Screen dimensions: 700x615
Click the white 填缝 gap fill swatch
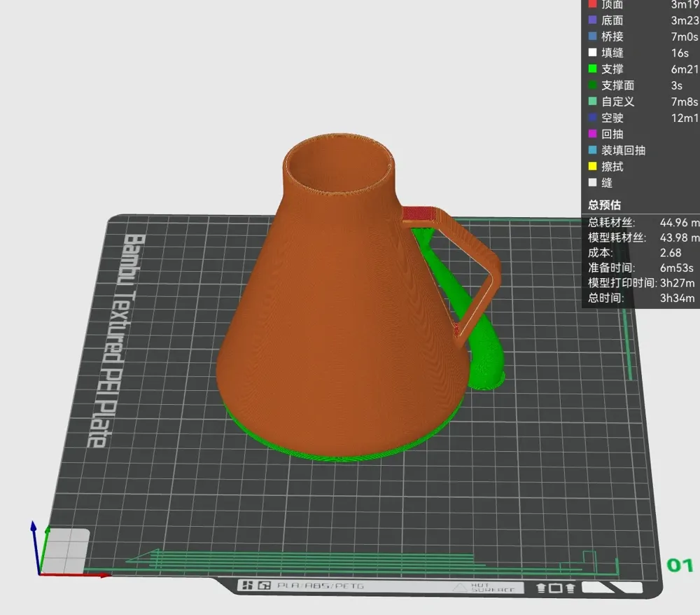[592, 53]
